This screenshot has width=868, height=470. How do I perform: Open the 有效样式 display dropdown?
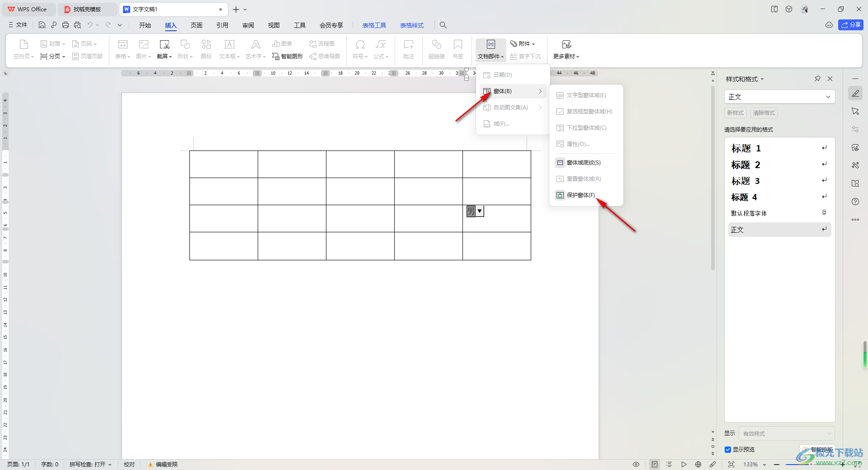pyautogui.click(x=787, y=433)
